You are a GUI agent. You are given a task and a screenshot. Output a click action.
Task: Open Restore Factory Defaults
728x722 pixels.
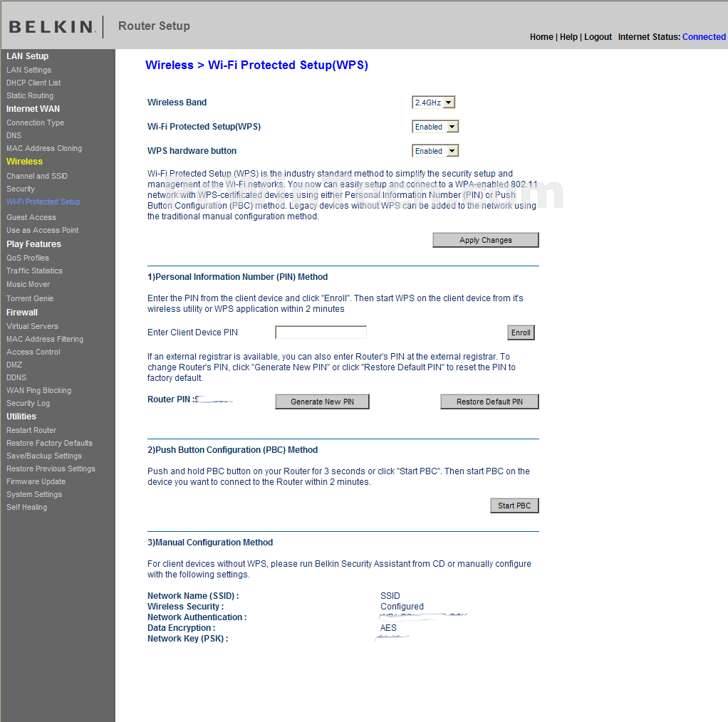point(49,443)
